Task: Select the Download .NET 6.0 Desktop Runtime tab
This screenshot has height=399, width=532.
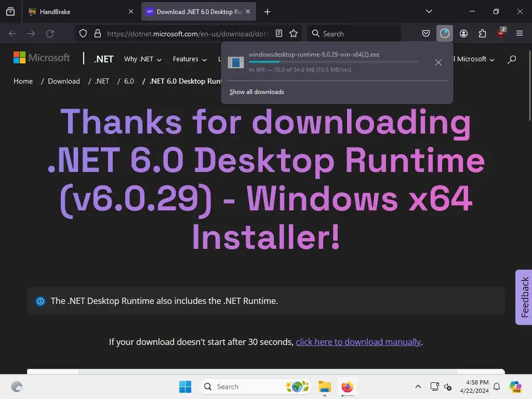Action: point(198,11)
